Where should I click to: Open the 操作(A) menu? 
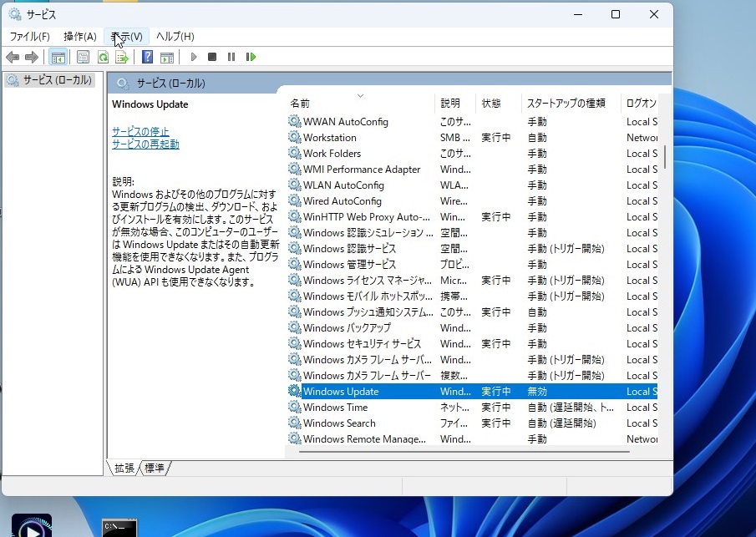[80, 37]
